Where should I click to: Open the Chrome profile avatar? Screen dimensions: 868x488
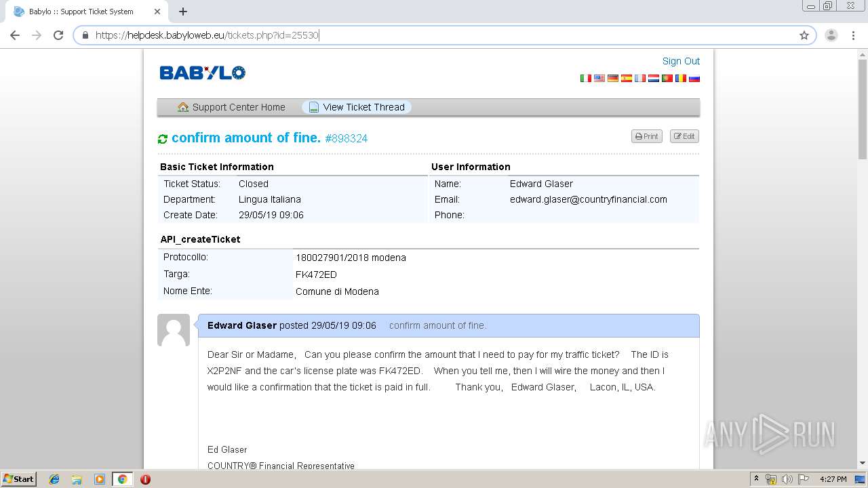(x=831, y=35)
